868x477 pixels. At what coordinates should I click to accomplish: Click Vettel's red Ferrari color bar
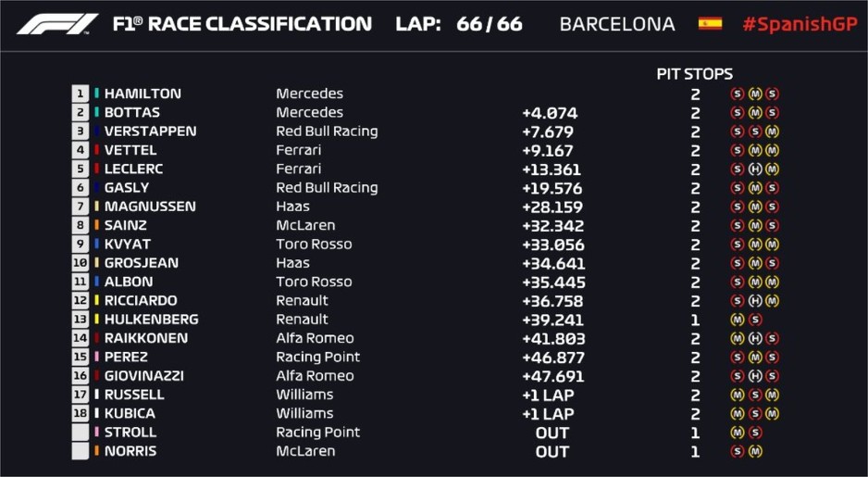pos(96,150)
